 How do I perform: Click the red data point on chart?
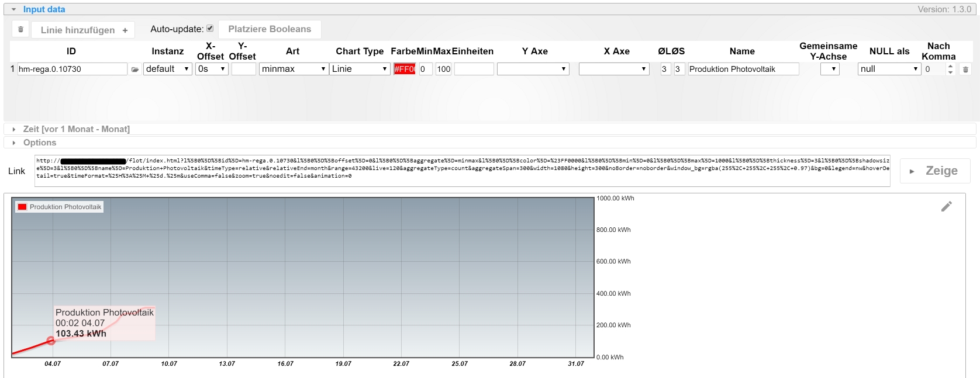51,341
